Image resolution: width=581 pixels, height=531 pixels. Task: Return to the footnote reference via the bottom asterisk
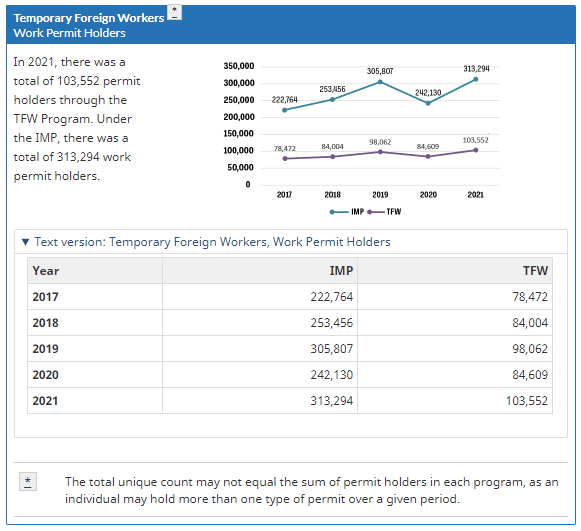click(x=28, y=481)
